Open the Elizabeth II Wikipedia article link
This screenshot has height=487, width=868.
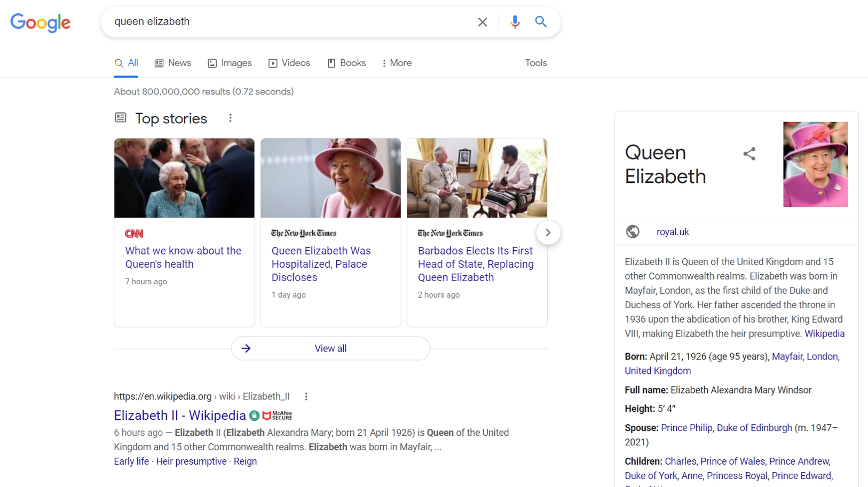[179, 415]
